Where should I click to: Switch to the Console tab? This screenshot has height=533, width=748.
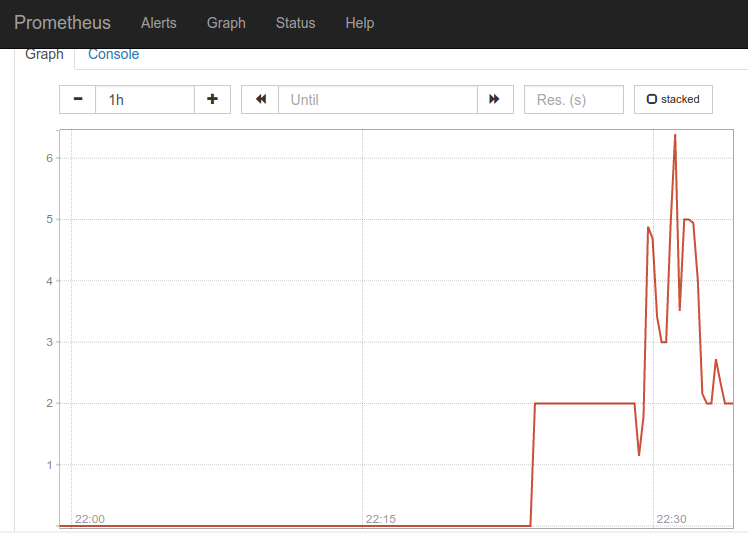(114, 54)
